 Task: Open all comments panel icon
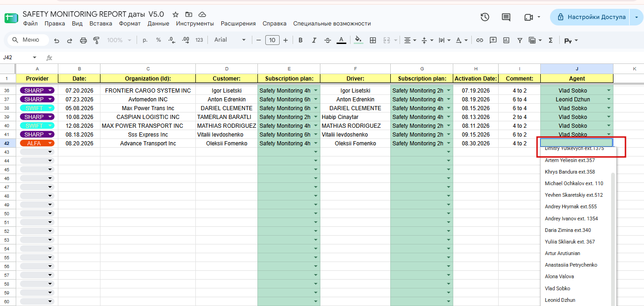tap(506, 17)
